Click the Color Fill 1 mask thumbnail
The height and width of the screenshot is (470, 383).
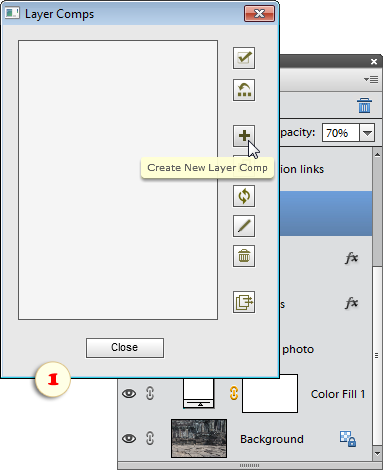(x=270, y=393)
